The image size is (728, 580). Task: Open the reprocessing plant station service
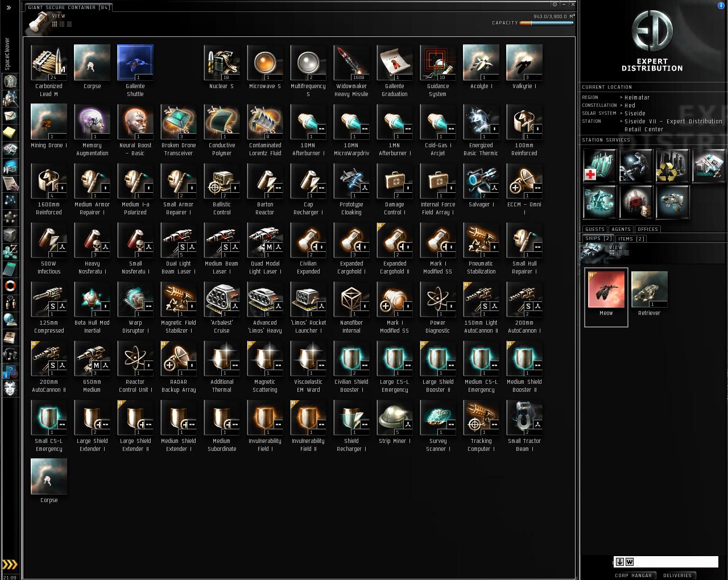pos(672,165)
